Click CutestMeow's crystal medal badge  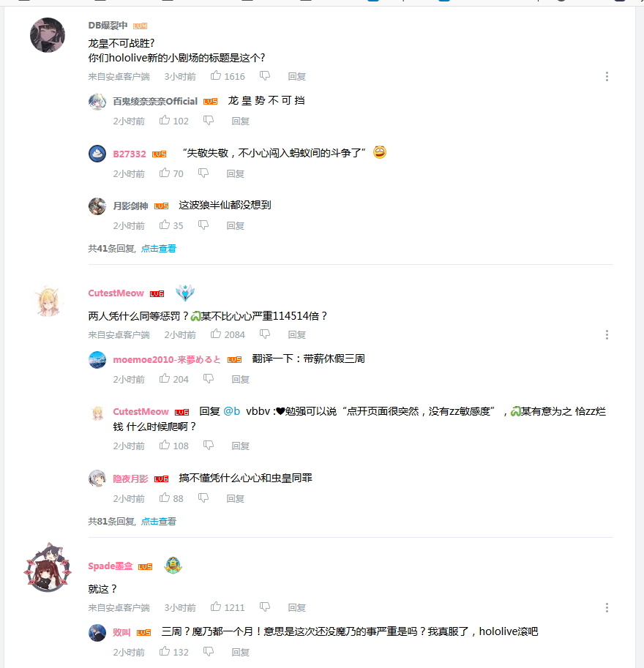tap(185, 293)
